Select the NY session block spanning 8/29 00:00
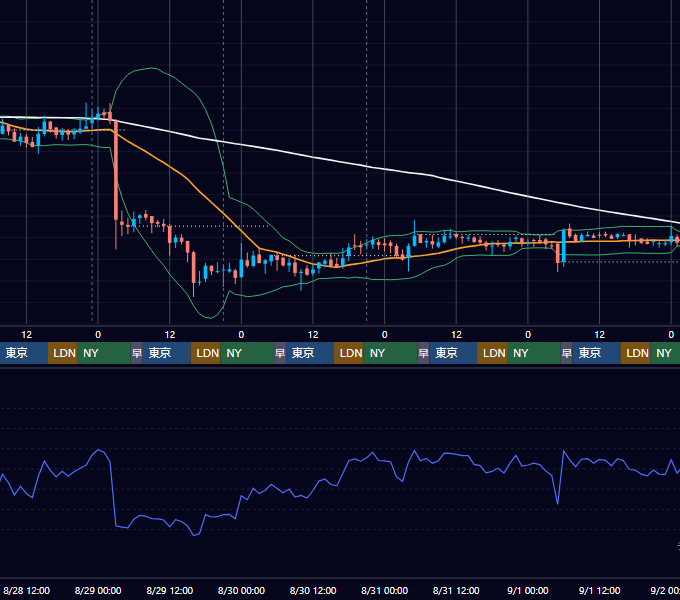 pyautogui.click(x=104, y=353)
